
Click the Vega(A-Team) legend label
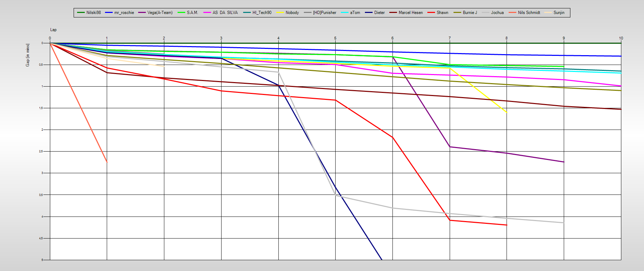160,13
